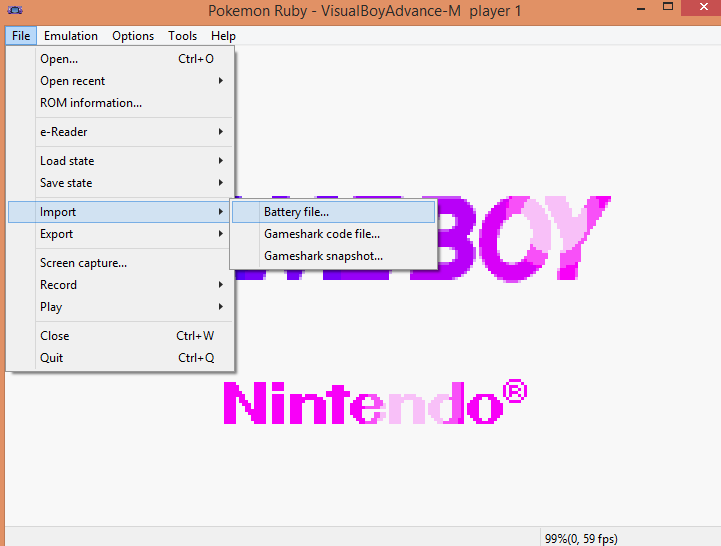Screen dimensions: 721x546
Task: Select ROM information... menu entry
Action: (120, 103)
